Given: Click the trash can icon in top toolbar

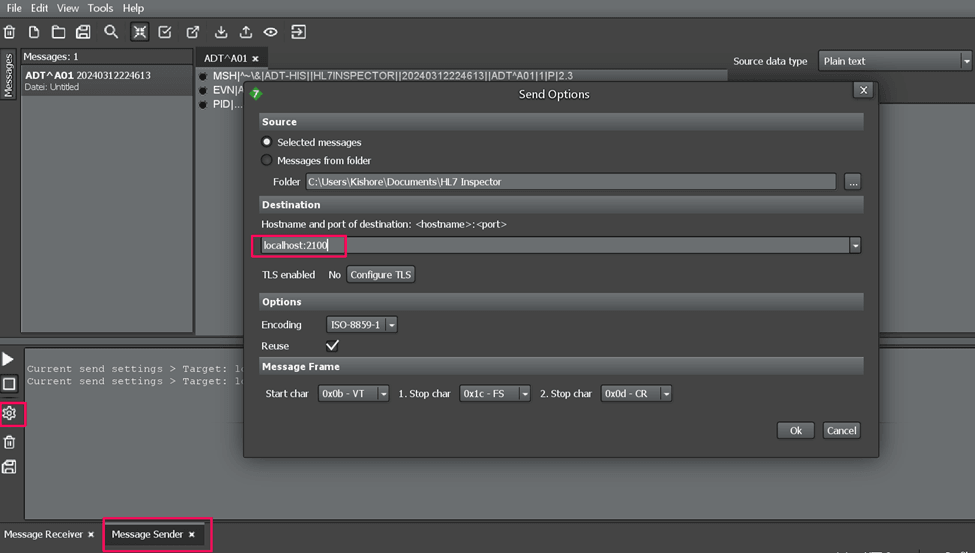Looking at the screenshot, I should (x=9, y=32).
